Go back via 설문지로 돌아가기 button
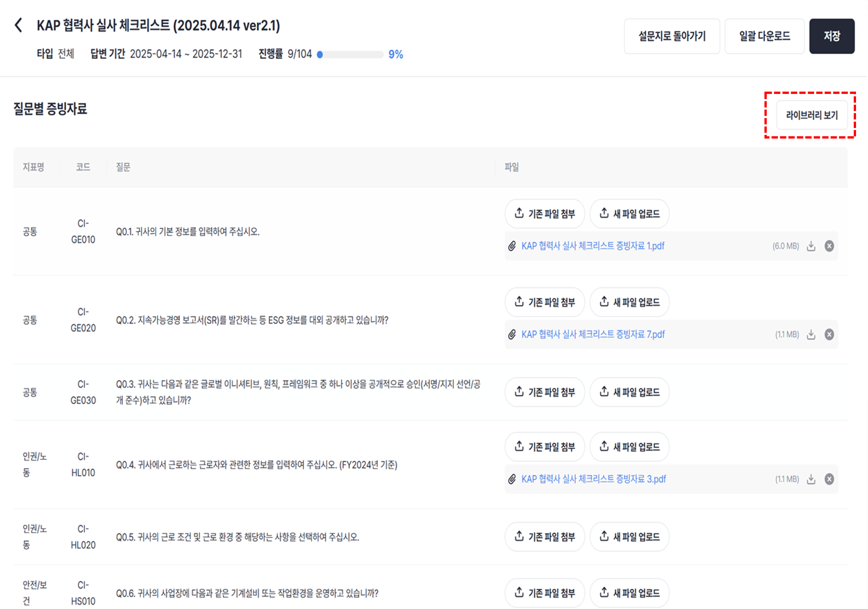 coord(671,36)
